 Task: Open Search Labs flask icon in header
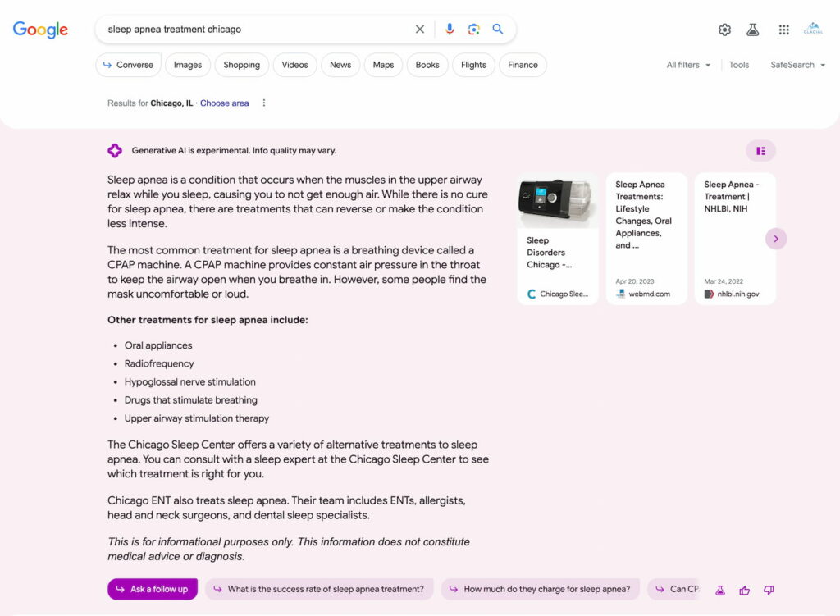click(753, 30)
